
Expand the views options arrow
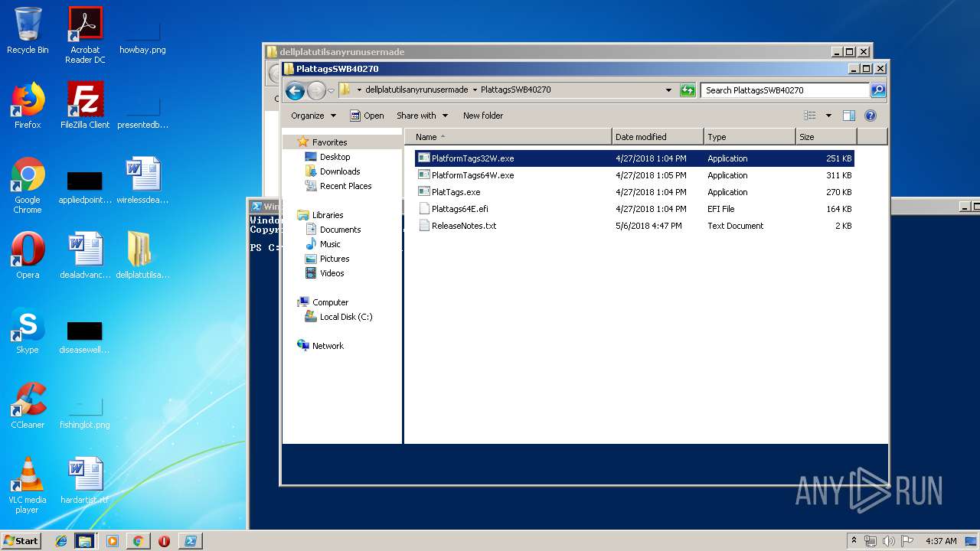(828, 116)
